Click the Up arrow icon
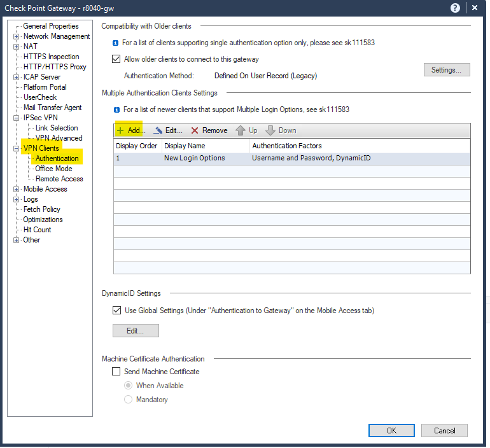Viewport: 490px width, 448px height. pos(241,130)
